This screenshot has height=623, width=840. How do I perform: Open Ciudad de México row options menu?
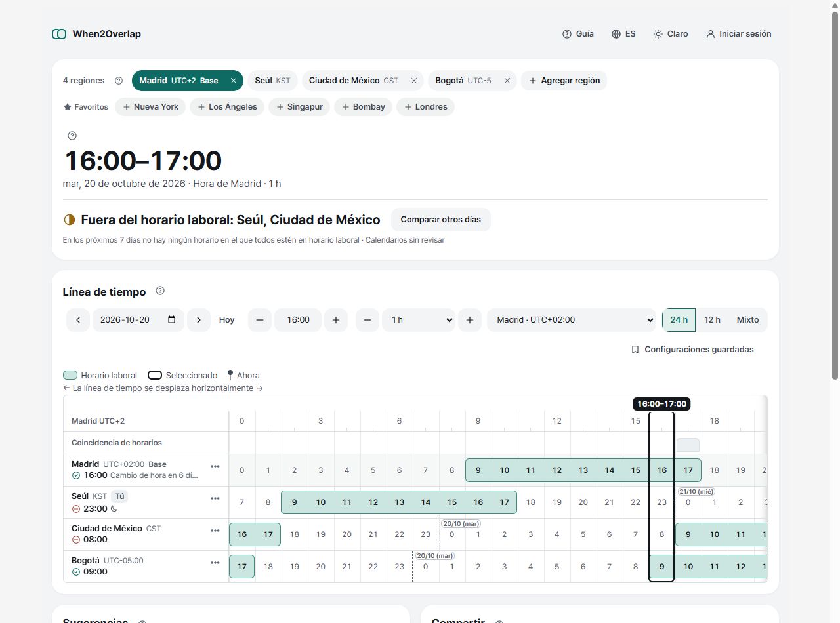(215, 531)
